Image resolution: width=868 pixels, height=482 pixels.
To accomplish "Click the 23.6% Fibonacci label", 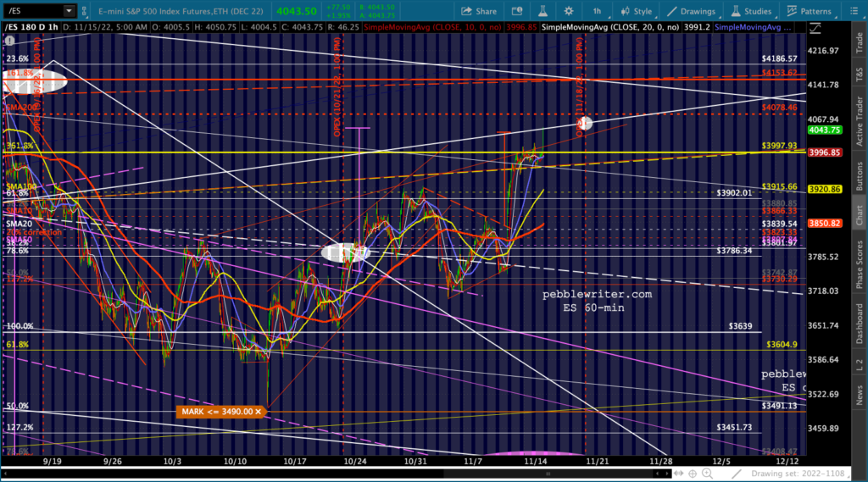I will coord(17,58).
